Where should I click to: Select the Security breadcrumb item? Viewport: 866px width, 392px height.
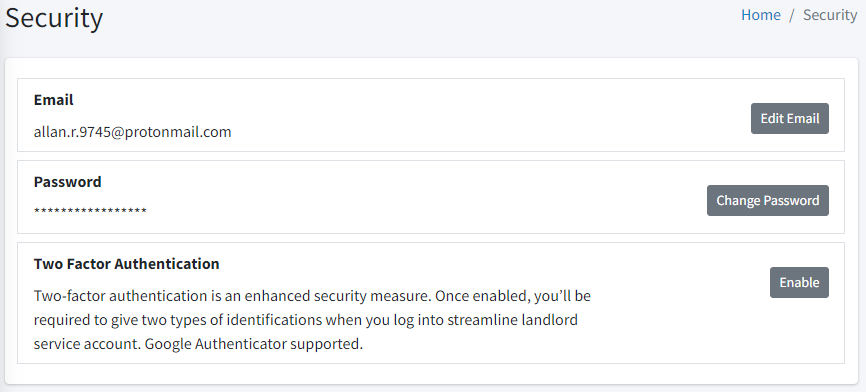(830, 15)
